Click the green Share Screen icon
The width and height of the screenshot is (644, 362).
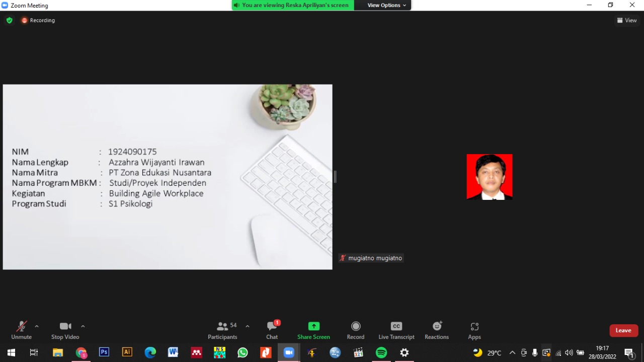pyautogui.click(x=313, y=326)
